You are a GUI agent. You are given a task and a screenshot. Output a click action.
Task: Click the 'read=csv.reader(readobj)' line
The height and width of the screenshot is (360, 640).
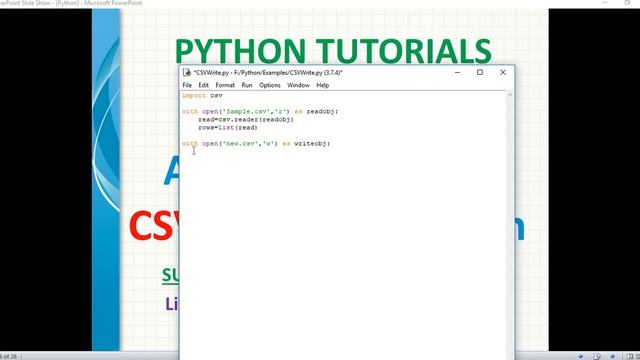pos(246,120)
